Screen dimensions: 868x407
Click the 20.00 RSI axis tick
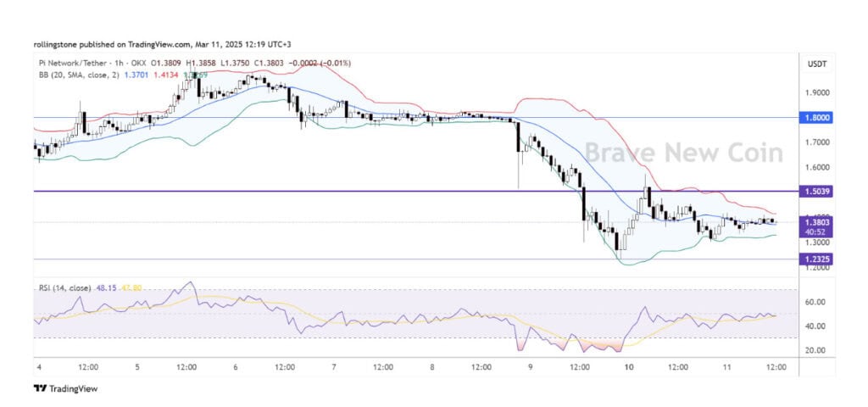pos(815,350)
